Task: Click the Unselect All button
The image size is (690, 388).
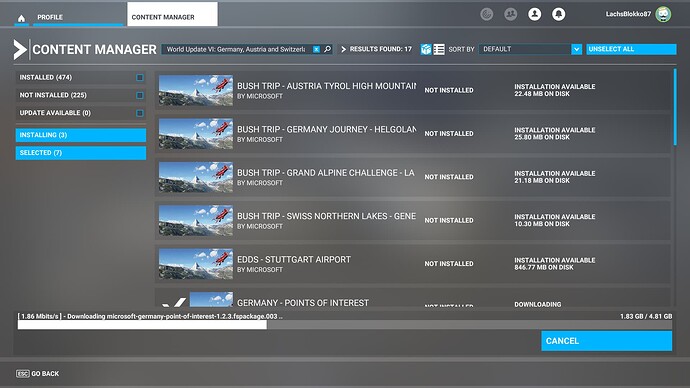Action: click(x=631, y=49)
